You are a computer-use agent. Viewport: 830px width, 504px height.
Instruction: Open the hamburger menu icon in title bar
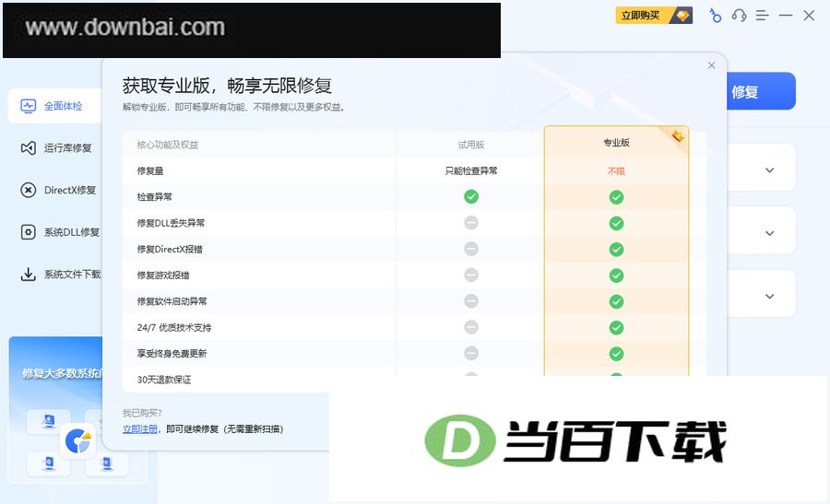pos(763,16)
